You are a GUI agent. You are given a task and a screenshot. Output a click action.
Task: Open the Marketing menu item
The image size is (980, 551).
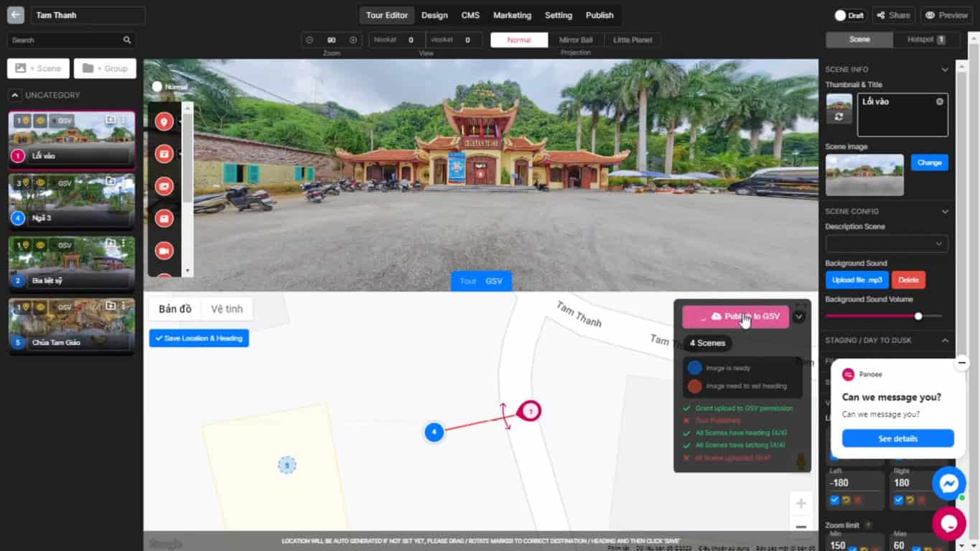pyautogui.click(x=512, y=15)
